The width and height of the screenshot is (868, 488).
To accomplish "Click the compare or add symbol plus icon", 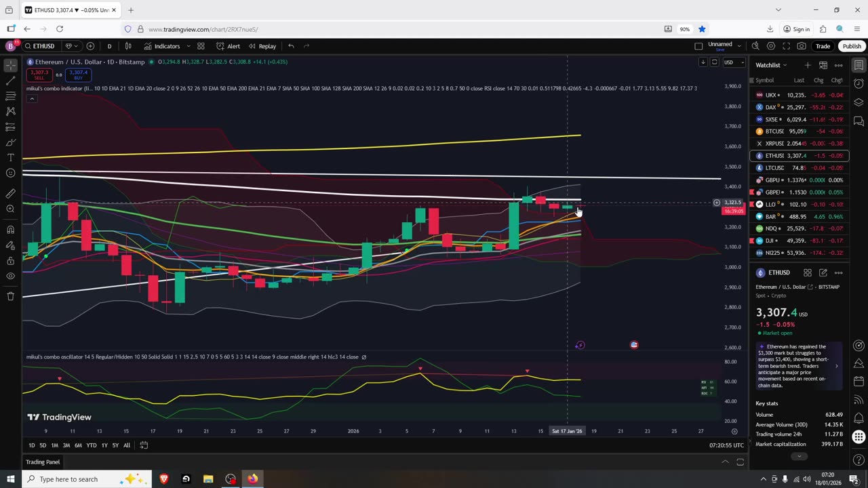I will click(90, 46).
